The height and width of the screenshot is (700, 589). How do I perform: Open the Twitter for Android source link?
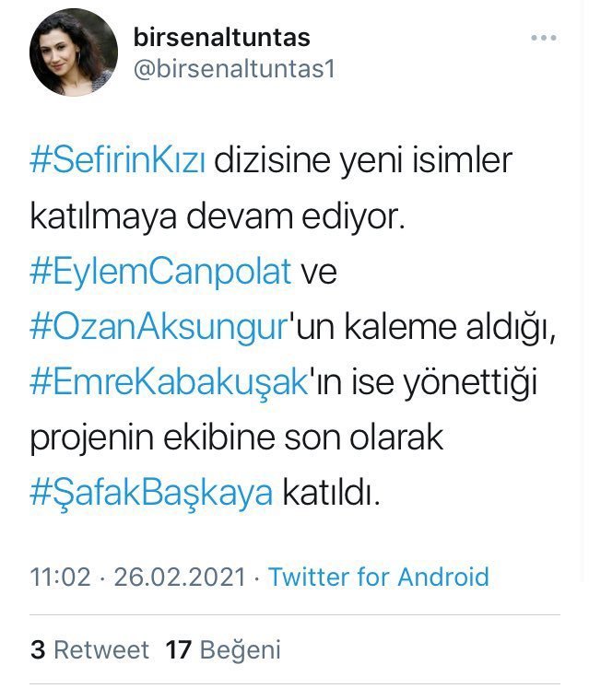coord(378,577)
